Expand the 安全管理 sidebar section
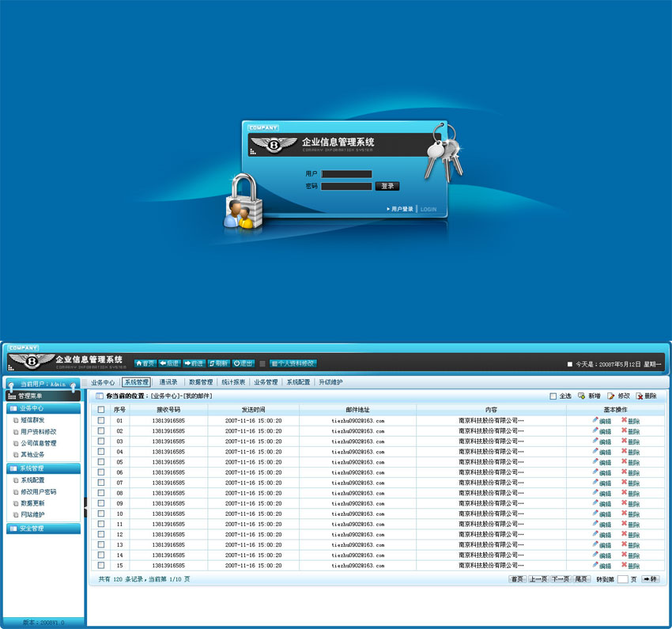This screenshot has height=629, width=672. coord(43,528)
